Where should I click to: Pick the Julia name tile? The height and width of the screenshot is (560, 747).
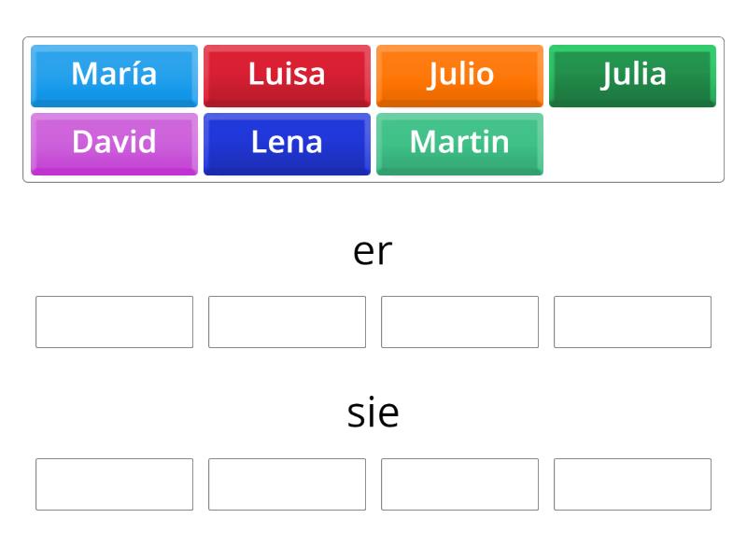pyautogui.click(x=632, y=76)
